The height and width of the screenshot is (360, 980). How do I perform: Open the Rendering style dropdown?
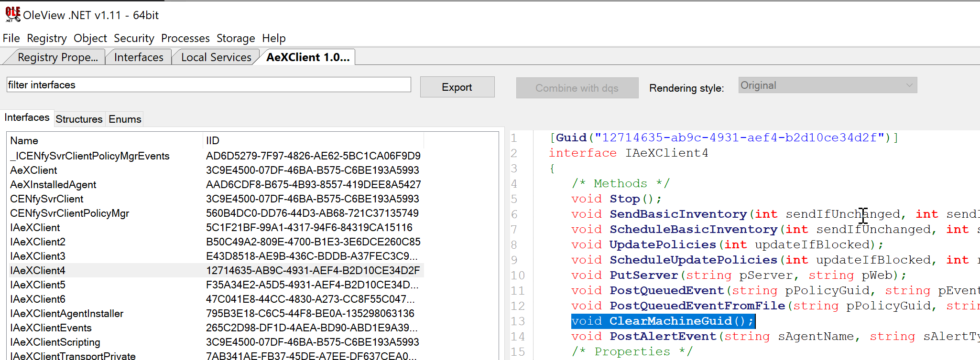pyautogui.click(x=828, y=85)
